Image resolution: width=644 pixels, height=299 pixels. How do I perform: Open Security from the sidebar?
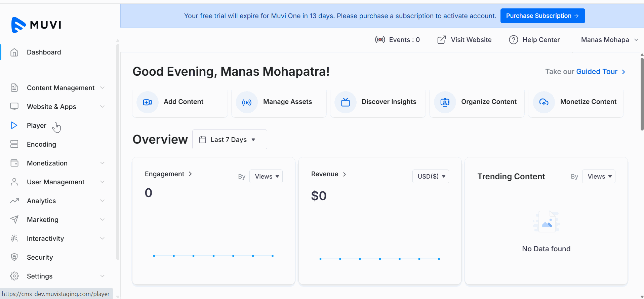40,257
